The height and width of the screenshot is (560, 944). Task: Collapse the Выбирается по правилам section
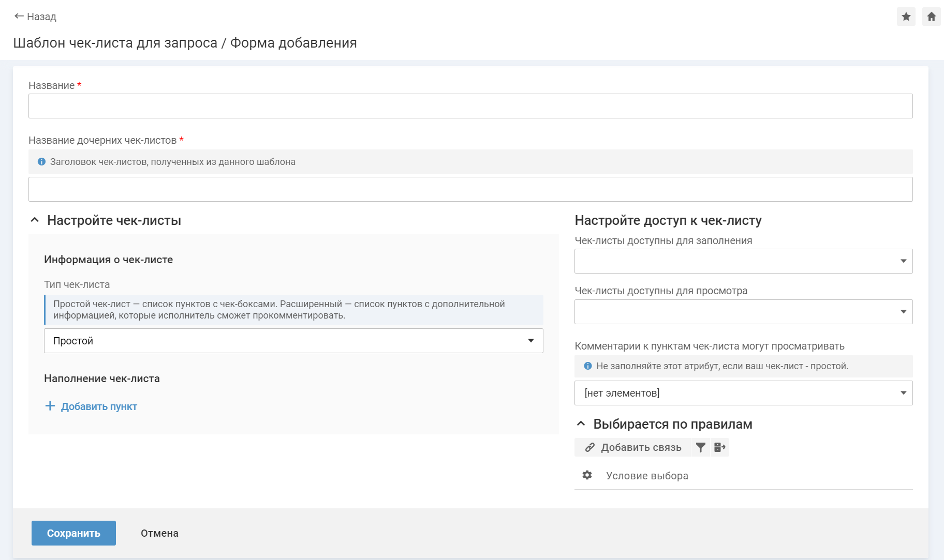[x=581, y=424]
